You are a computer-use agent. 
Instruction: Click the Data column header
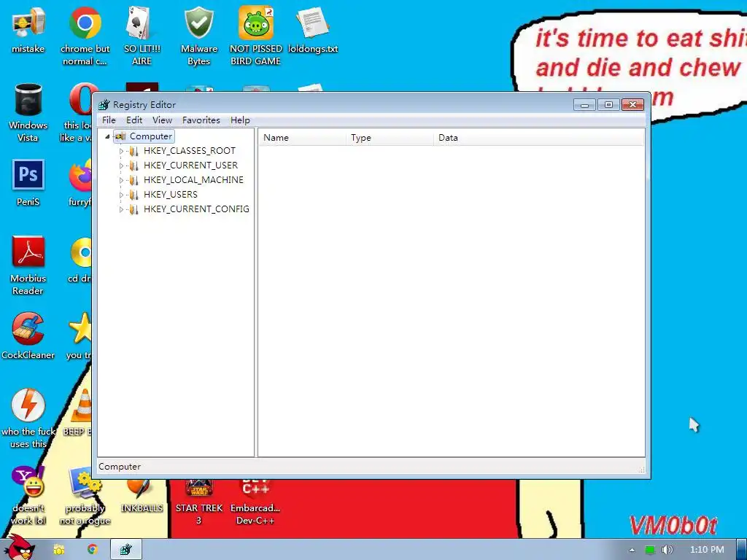539,138
